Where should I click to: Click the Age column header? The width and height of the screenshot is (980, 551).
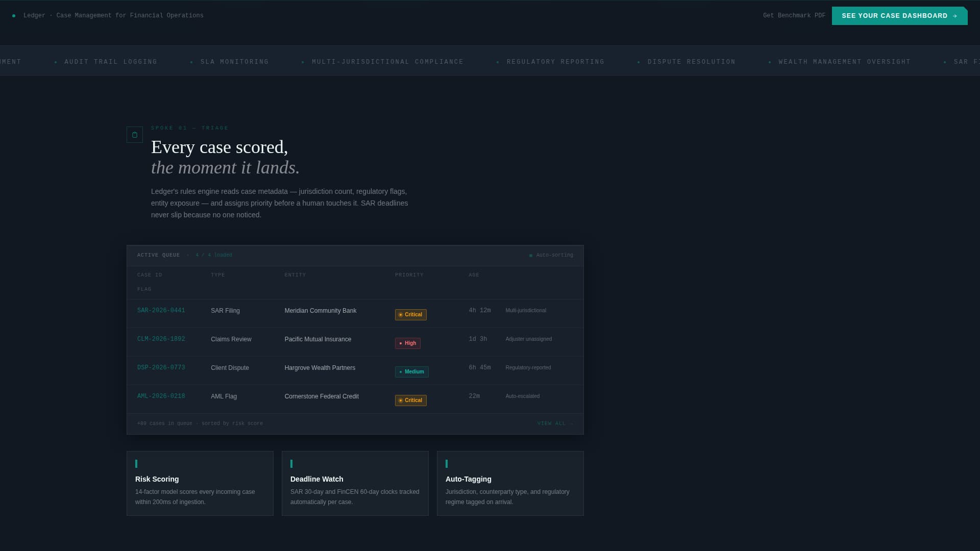pyautogui.click(x=474, y=275)
